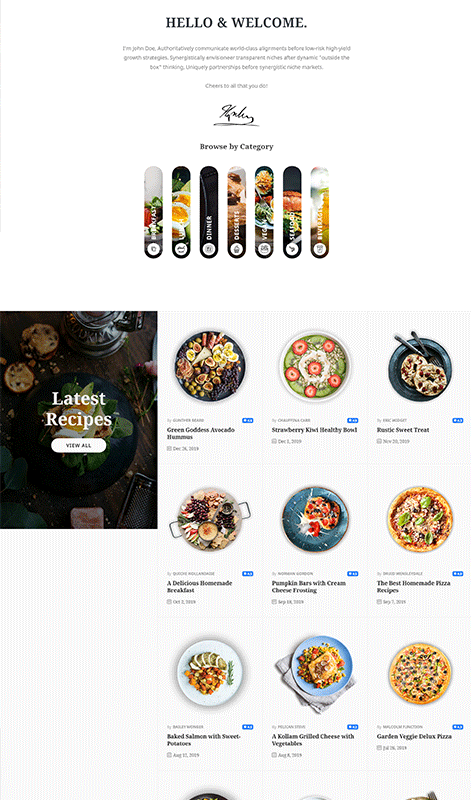
Task: Click rating badge on Rustic Sweet Treat
Action: pos(457,420)
